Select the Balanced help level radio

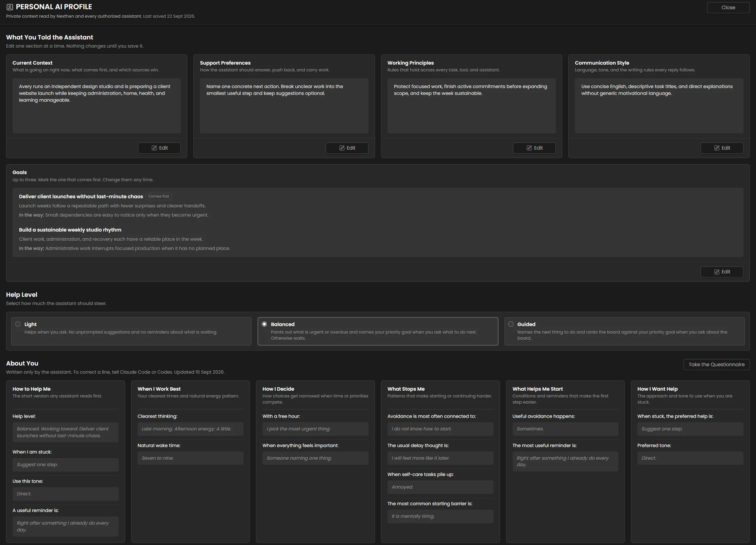pyautogui.click(x=264, y=324)
